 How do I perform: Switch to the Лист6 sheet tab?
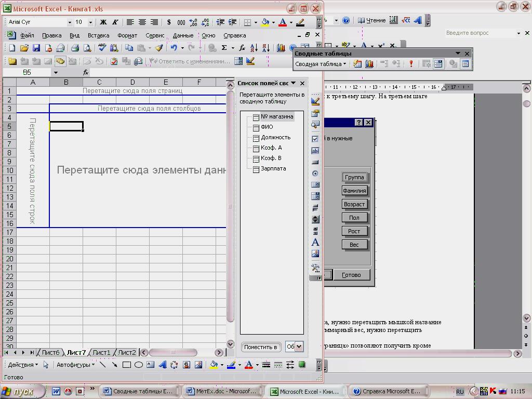(50, 353)
